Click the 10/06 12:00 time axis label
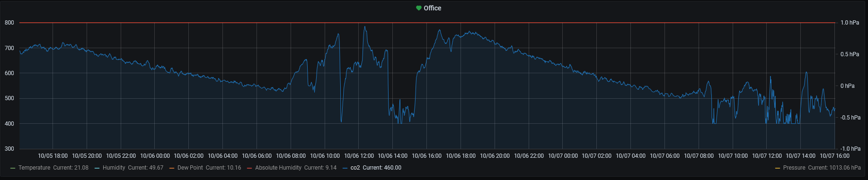The width and height of the screenshot is (868, 180). click(359, 156)
